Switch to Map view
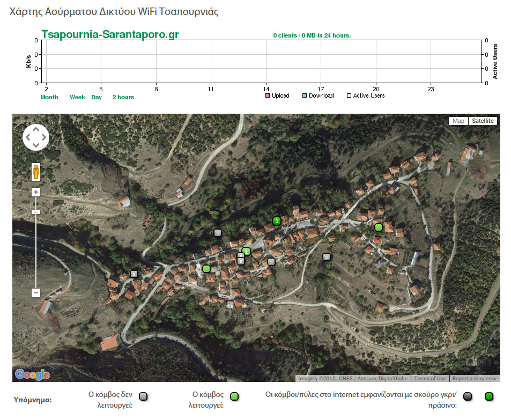The image size is (511, 420). pos(458,121)
